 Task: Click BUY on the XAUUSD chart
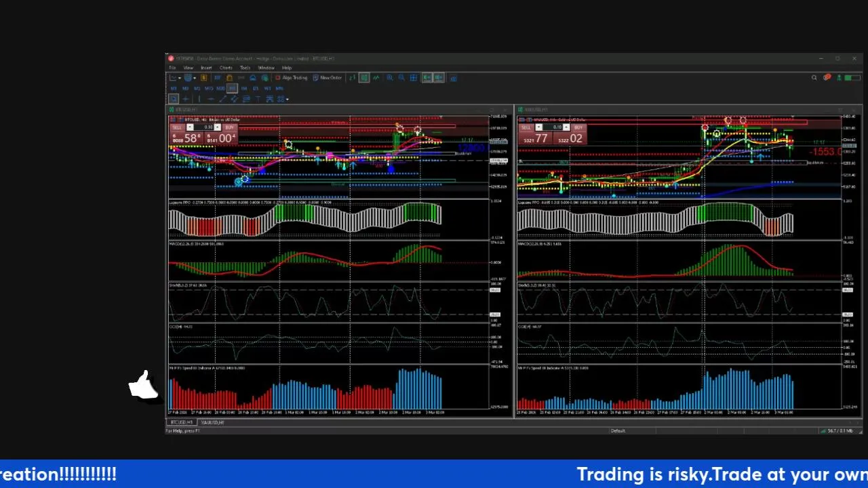578,127
